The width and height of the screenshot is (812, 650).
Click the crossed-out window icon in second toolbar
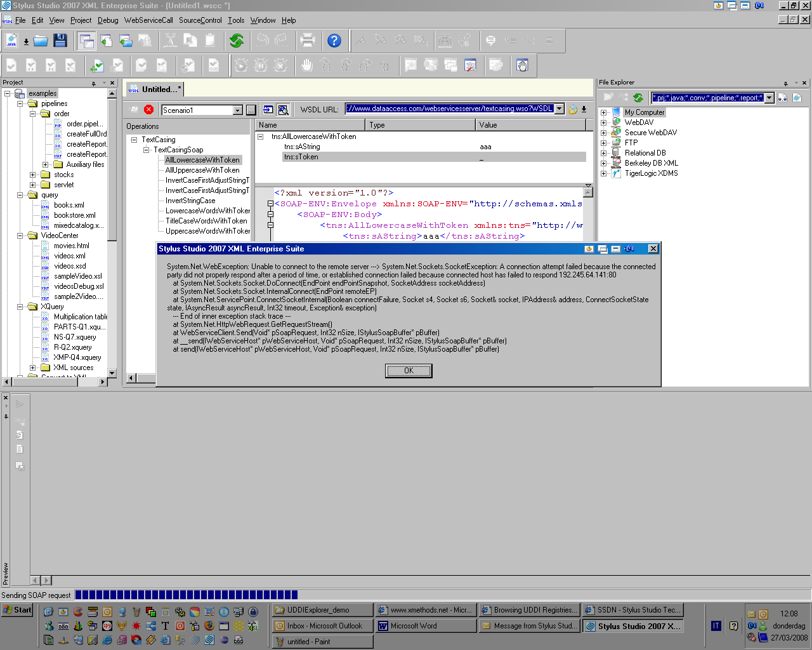coord(471,65)
